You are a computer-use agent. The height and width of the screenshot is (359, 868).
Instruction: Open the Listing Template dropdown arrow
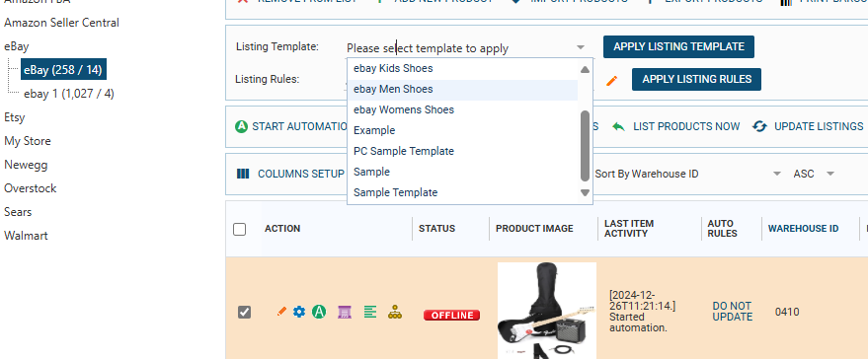[580, 47]
